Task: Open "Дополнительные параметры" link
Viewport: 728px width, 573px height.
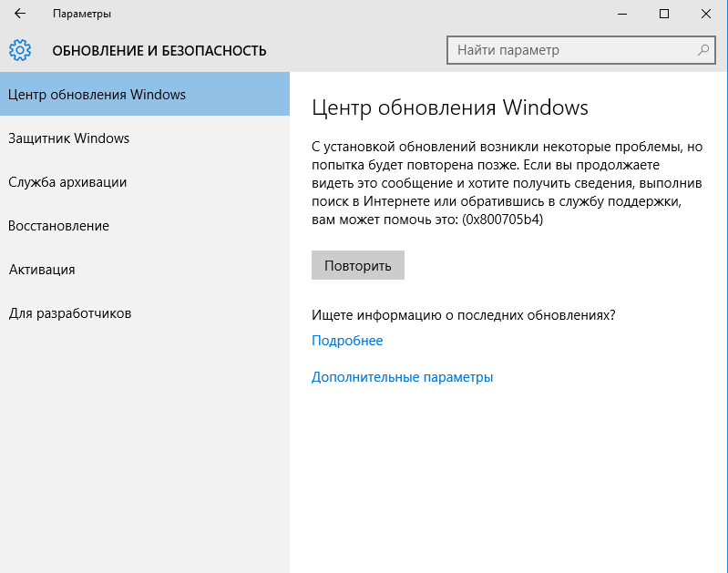Action: pyautogui.click(x=402, y=376)
